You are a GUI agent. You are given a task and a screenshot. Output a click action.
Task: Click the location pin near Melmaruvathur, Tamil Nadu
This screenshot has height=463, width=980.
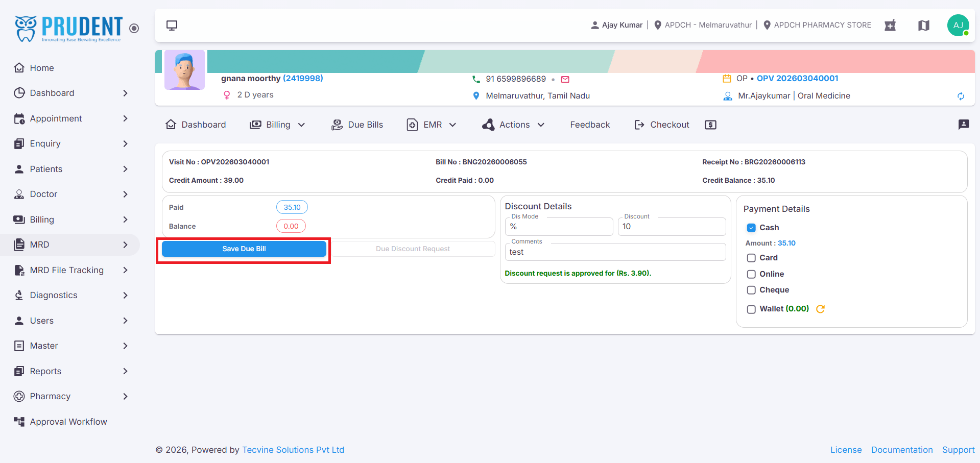476,96
